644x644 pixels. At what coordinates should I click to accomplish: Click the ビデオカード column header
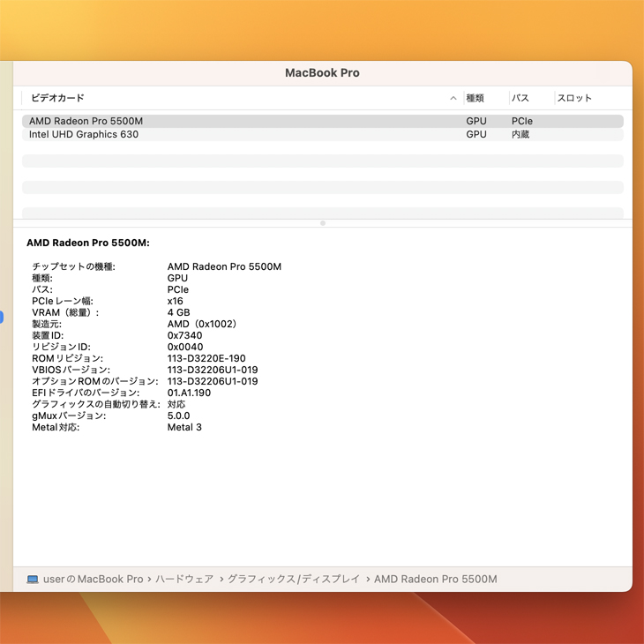pyautogui.click(x=58, y=99)
